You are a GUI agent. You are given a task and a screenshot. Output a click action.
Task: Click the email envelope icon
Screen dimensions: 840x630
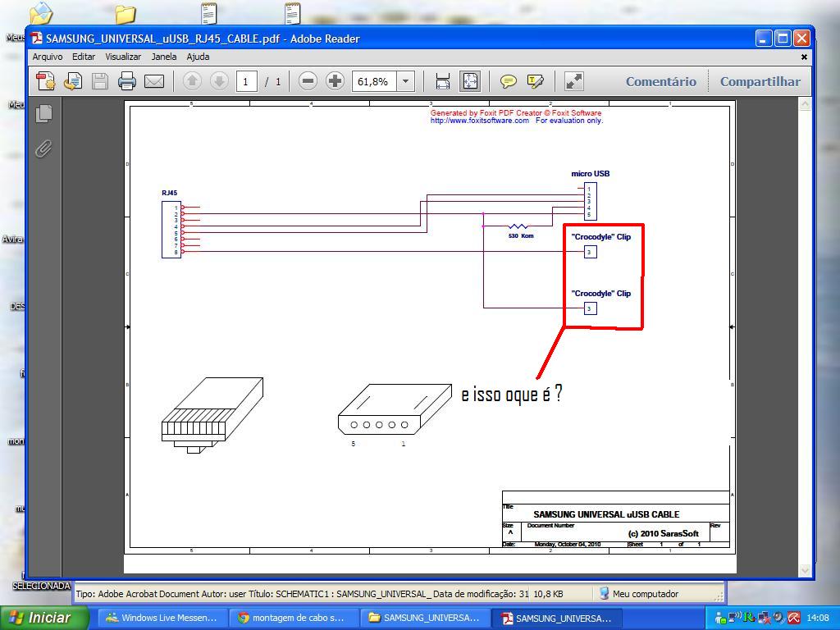(x=153, y=81)
